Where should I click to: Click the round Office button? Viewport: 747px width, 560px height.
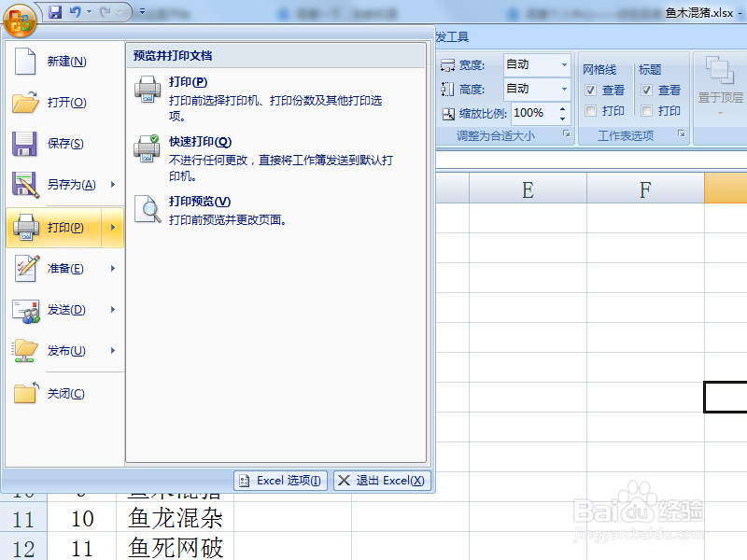(x=20, y=20)
